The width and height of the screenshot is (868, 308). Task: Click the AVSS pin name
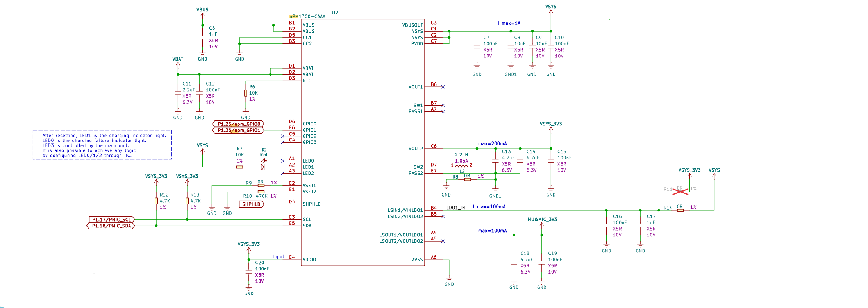[417, 260]
